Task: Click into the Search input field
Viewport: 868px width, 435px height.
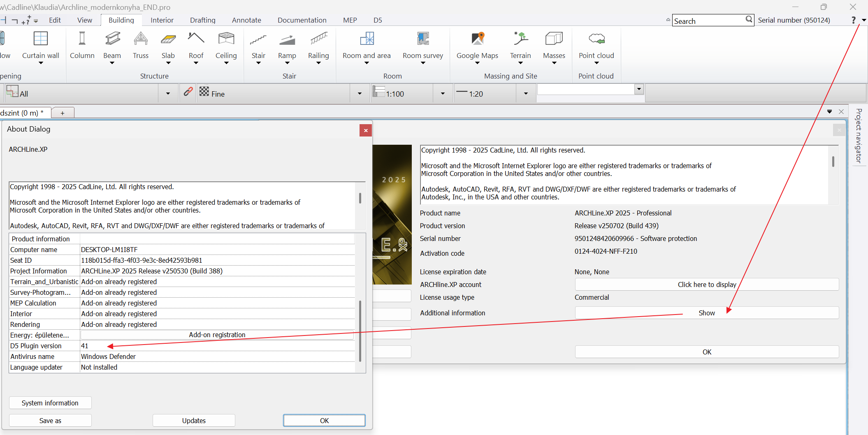Action: (x=708, y=21)
